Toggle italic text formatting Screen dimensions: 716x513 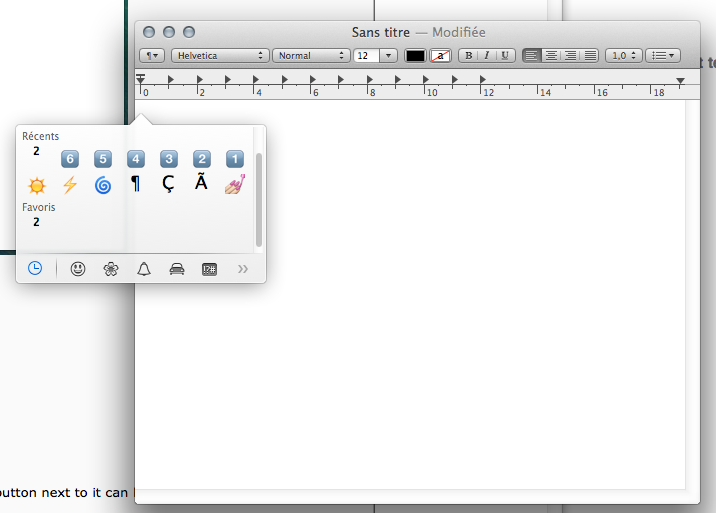486,56
